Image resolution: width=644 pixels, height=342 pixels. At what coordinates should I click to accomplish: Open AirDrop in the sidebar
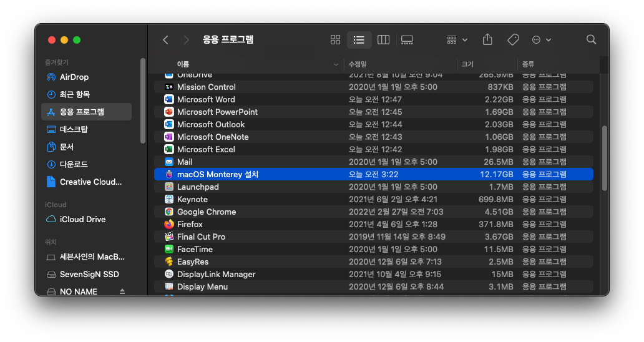coord(87,77)
